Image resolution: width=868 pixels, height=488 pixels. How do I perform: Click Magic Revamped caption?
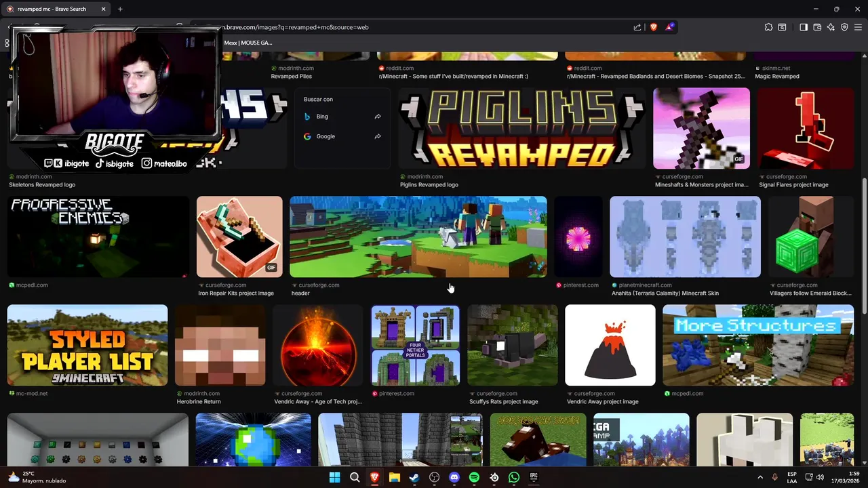click(776, 77)
